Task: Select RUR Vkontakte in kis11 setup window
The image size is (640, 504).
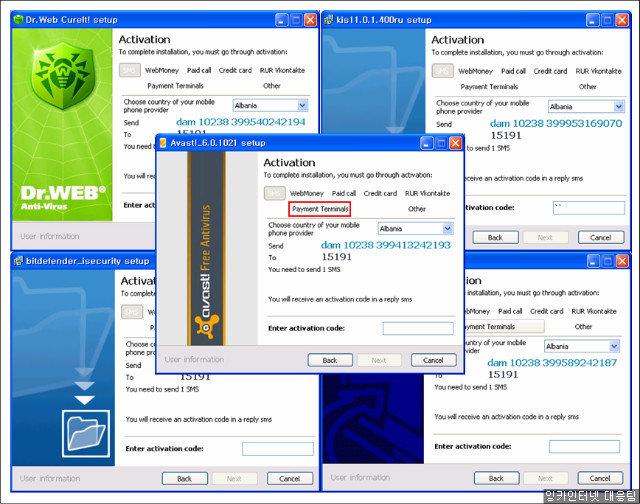Action: pos(598,71)
